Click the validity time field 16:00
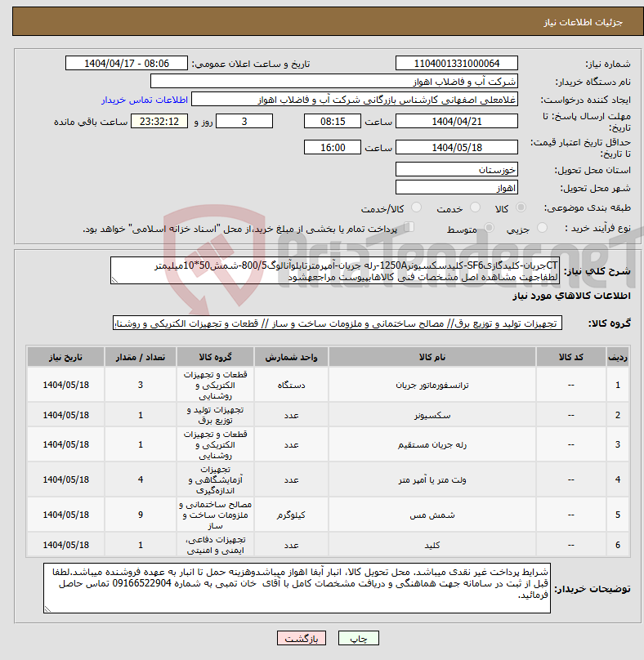Viewport: 644px width, 660px height. [333, 147]
